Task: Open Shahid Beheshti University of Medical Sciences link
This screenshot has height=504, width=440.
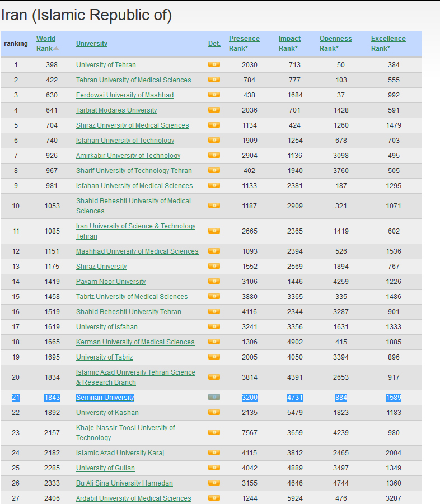Action: (133, 206)
